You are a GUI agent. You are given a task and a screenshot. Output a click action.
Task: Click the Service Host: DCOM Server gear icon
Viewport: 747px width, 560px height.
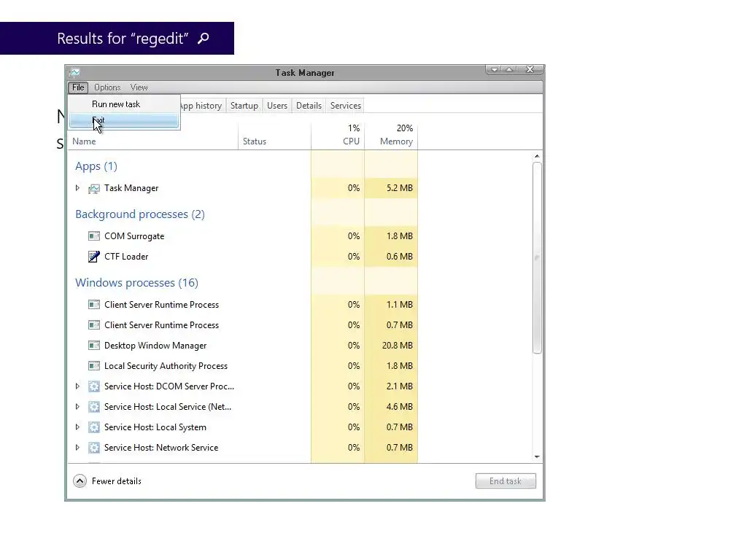pos(94,386)
